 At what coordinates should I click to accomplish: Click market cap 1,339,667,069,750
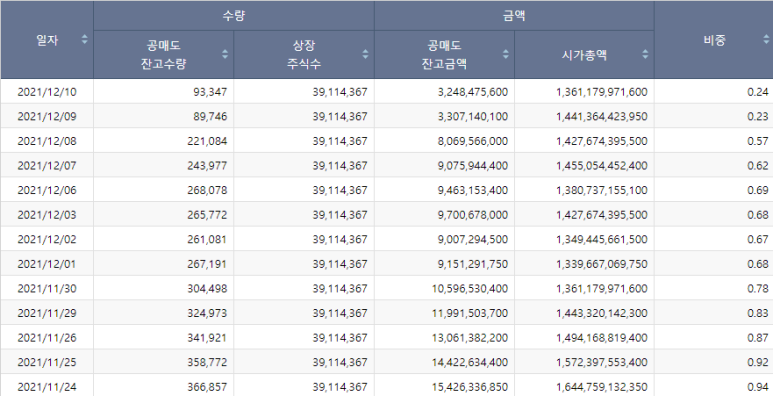tap(602, 264)
